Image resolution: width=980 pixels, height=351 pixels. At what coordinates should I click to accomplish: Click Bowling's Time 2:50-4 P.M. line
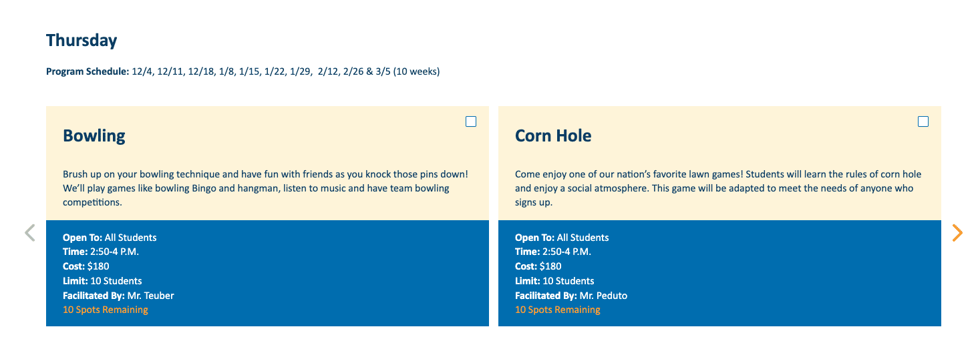click(x=101, y=252)
